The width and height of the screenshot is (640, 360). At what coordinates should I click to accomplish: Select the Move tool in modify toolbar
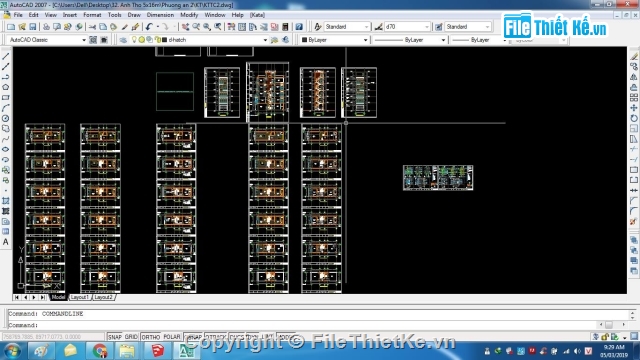point(633,108)
